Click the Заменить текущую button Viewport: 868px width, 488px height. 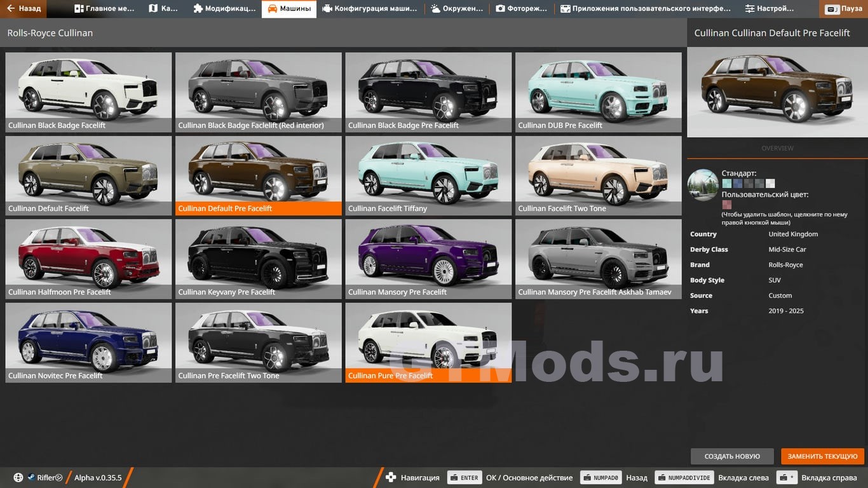pyautogui.click(x=823, y=456)
